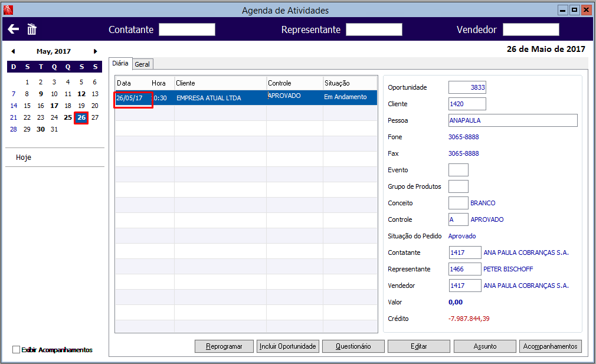The image size is (596, 364).
Task: Click the Reprogramar button
Action: (224, 346)
